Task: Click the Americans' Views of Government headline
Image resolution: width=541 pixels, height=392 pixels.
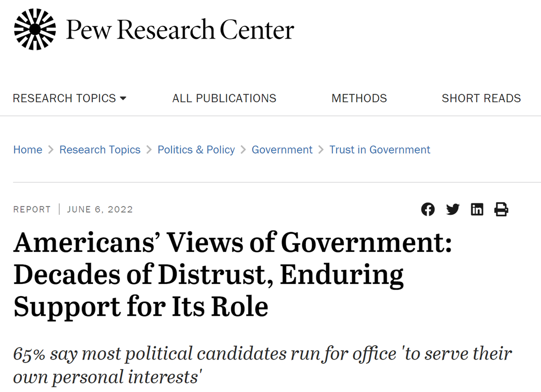Action: (x=233, y=275)
